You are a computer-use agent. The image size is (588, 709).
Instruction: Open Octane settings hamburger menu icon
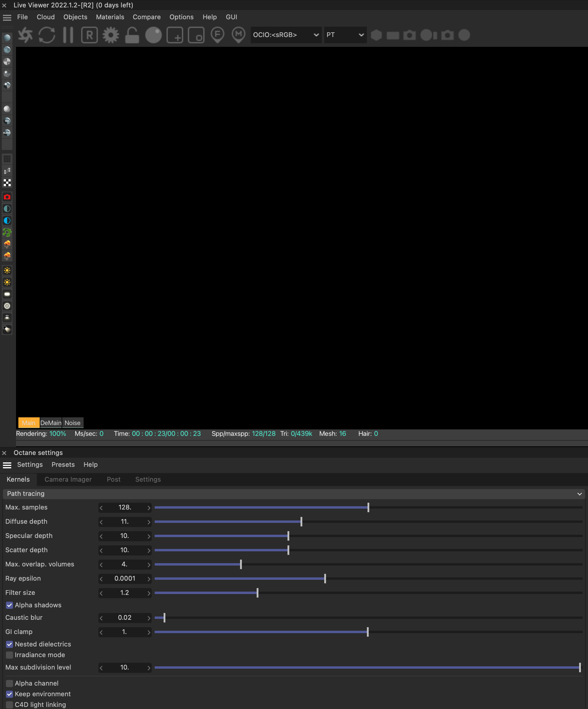click(7, 465)
